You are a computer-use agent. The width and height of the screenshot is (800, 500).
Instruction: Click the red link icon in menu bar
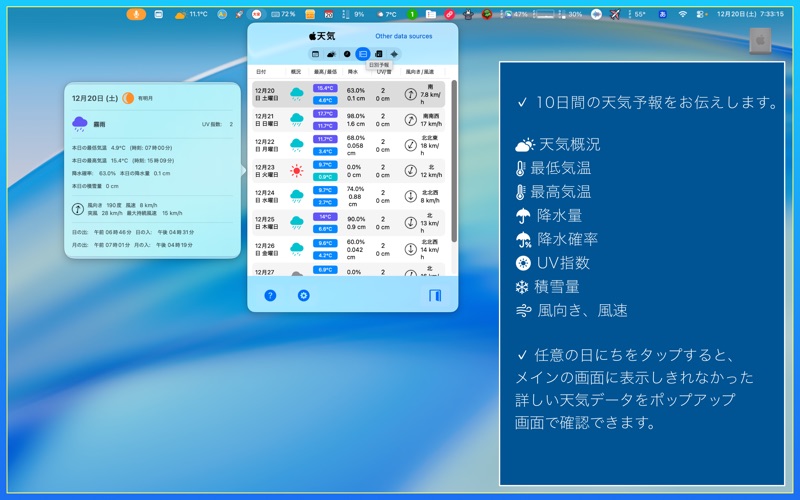(x=449, y=14)
